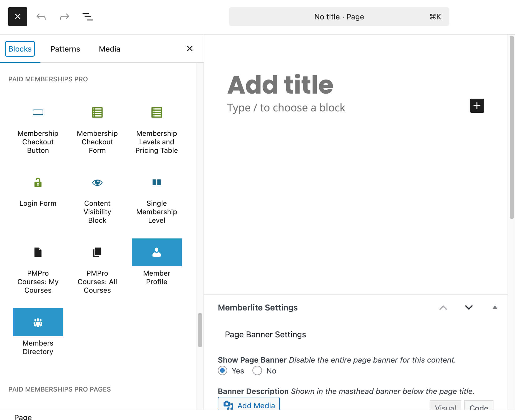
Task: Open command palette from No title bar
Action: point(339,17)
